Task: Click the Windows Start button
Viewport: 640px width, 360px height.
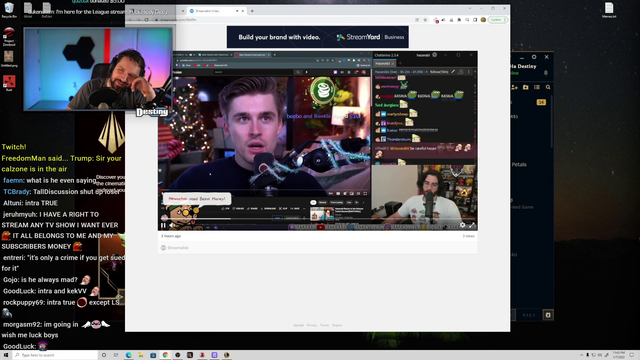Action: [x=6, y=355]
